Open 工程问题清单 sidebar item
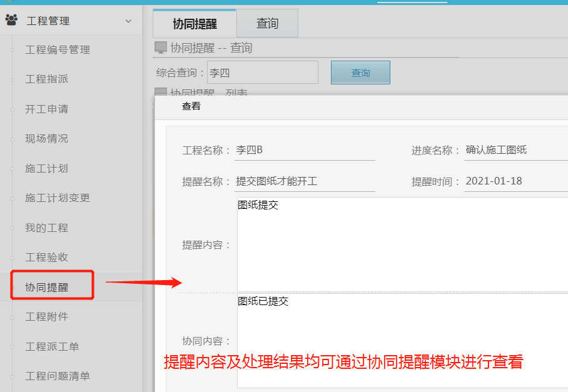The height and width of the screenshot is (392, 568). 58,376
